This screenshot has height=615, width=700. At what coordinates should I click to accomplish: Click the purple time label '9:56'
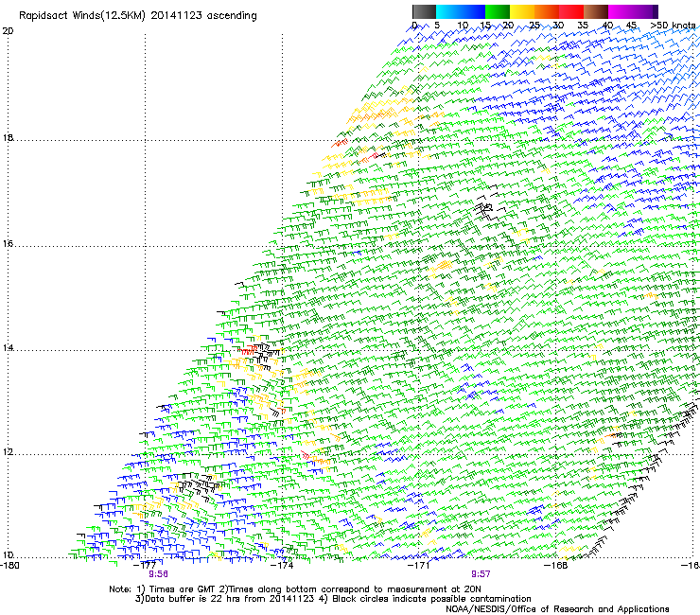click(x=159, y=574)
